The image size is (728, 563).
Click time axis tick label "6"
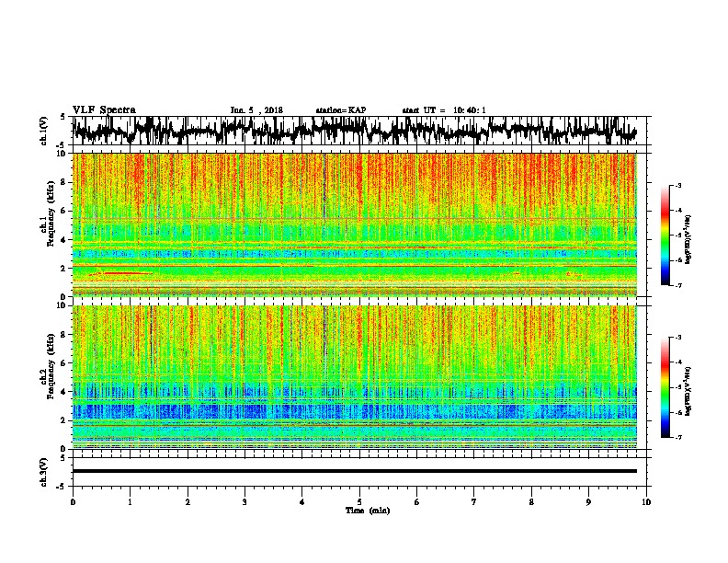pyautogui.click(x=417, y=502)
